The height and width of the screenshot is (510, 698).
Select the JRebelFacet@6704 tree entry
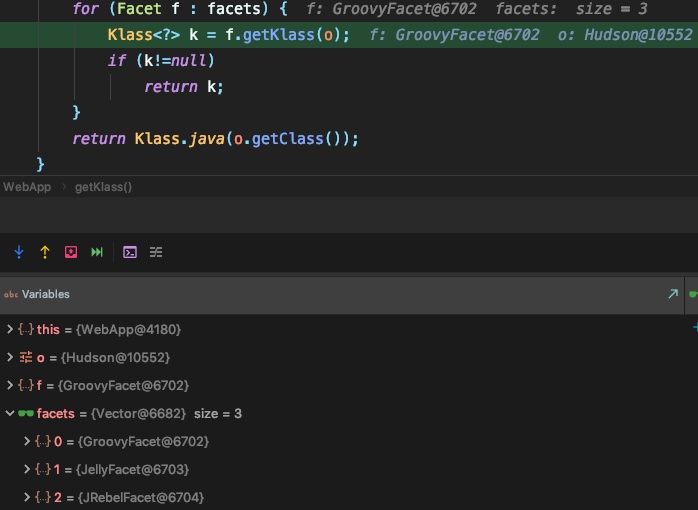[140, 497]
